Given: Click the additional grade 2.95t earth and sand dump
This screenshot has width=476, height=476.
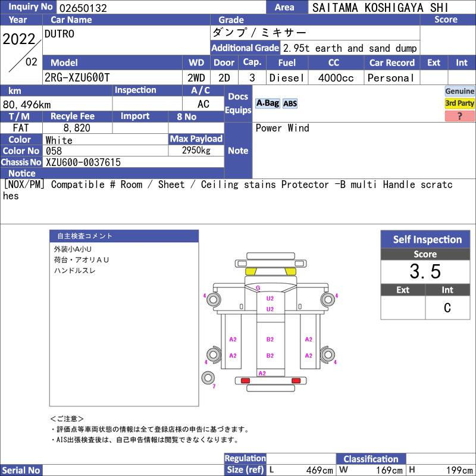Looking at the screenshot, I should [x=350, y=48].
